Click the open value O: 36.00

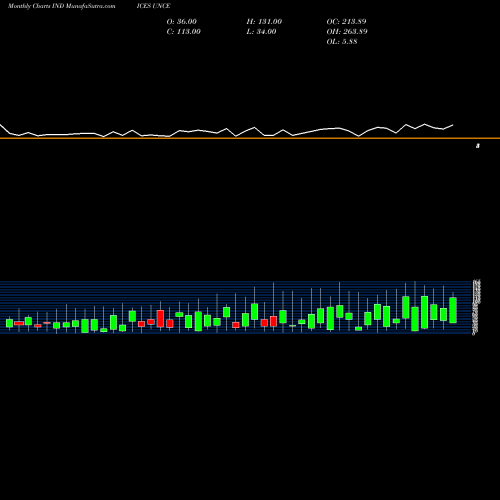pos(182,22)
